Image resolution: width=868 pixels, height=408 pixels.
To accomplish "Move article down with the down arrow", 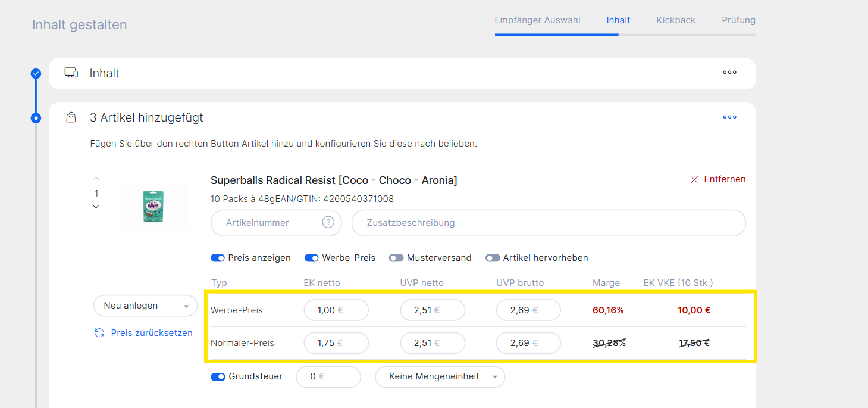I will pyautogui.click(x=96, y=207).
